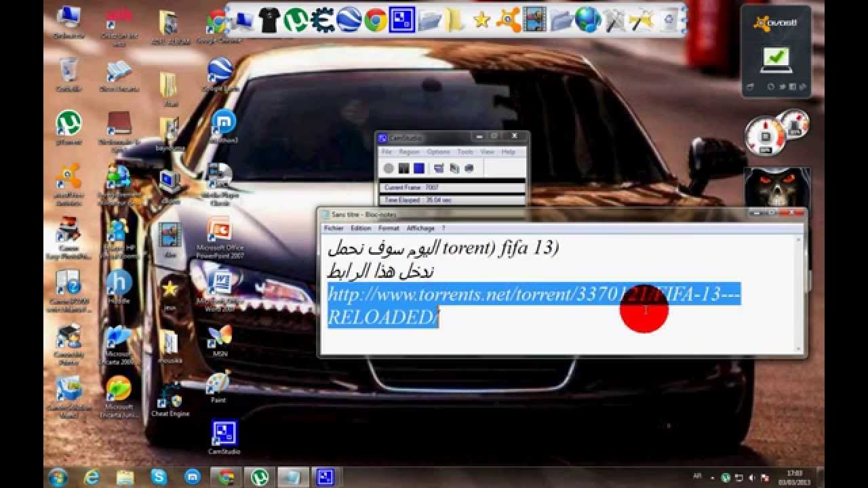Click the film strip icon in top dock

click(x=535, y=20)
